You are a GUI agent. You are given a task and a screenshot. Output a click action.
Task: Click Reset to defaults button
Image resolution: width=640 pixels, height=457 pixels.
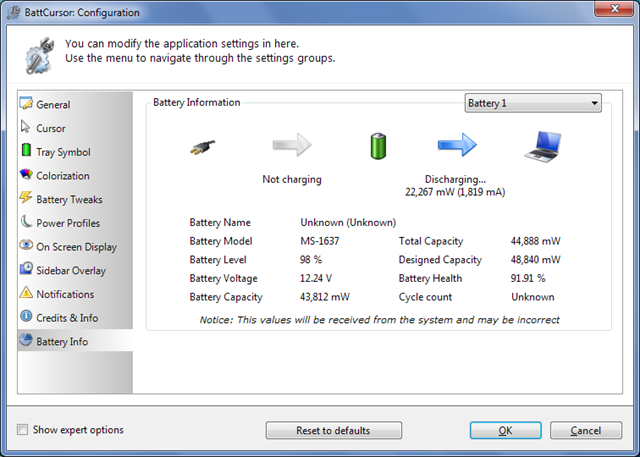pos(333,430)
